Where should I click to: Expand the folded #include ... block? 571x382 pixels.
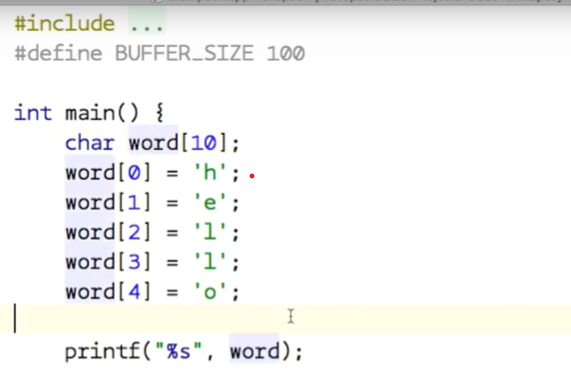tap(147, 23)
